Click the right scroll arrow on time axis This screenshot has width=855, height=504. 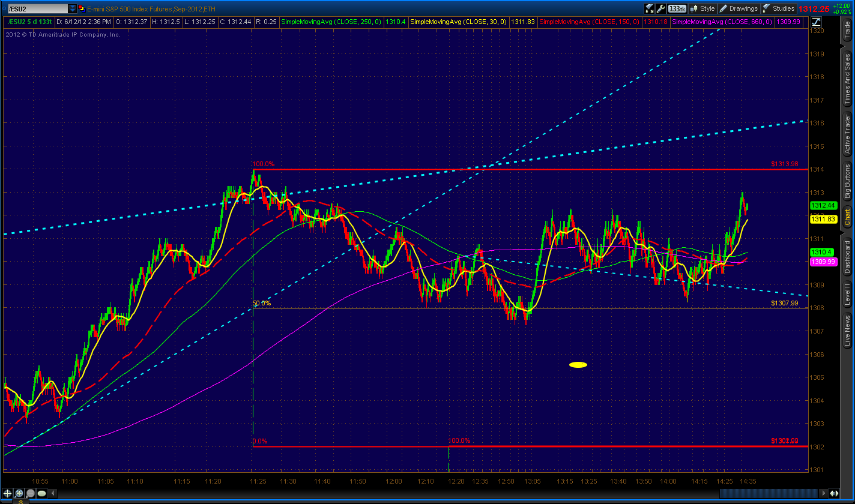pos(823,493)
